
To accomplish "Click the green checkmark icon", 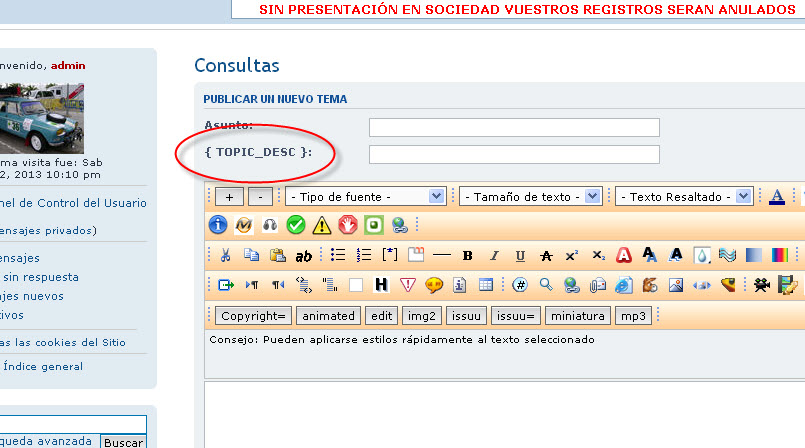I will (x=296, y=225).
